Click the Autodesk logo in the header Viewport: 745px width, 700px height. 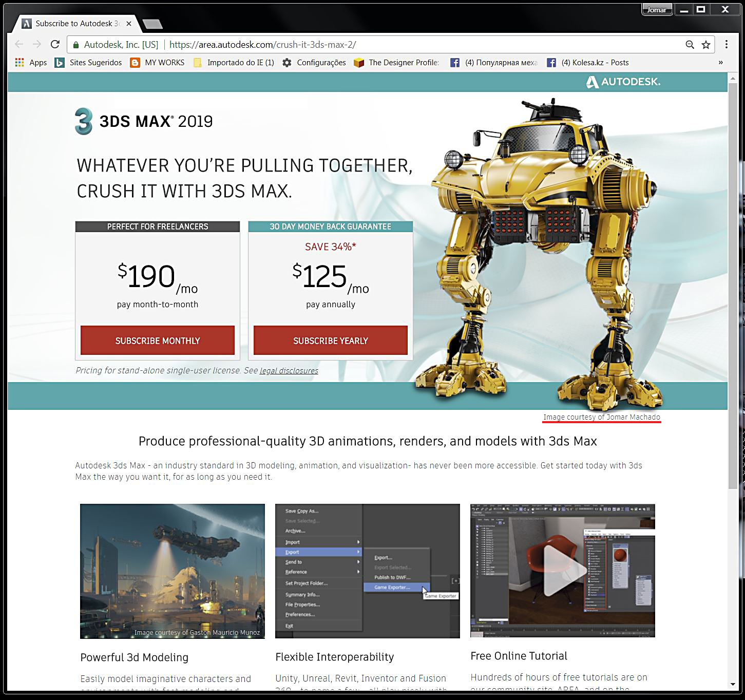pos(623,81)
